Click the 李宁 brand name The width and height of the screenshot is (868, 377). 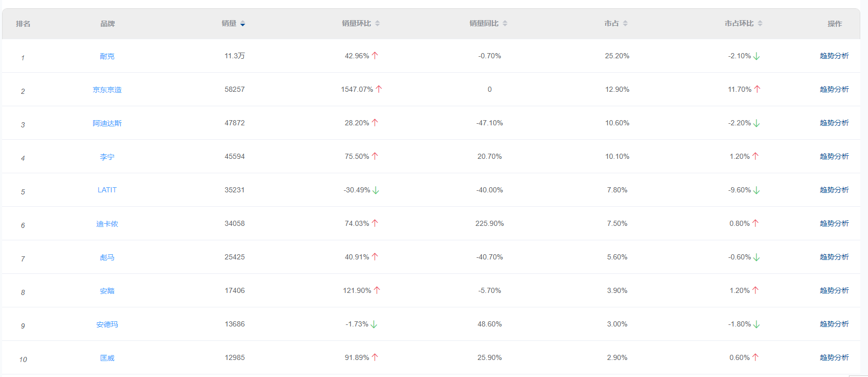tap(107, 157)
